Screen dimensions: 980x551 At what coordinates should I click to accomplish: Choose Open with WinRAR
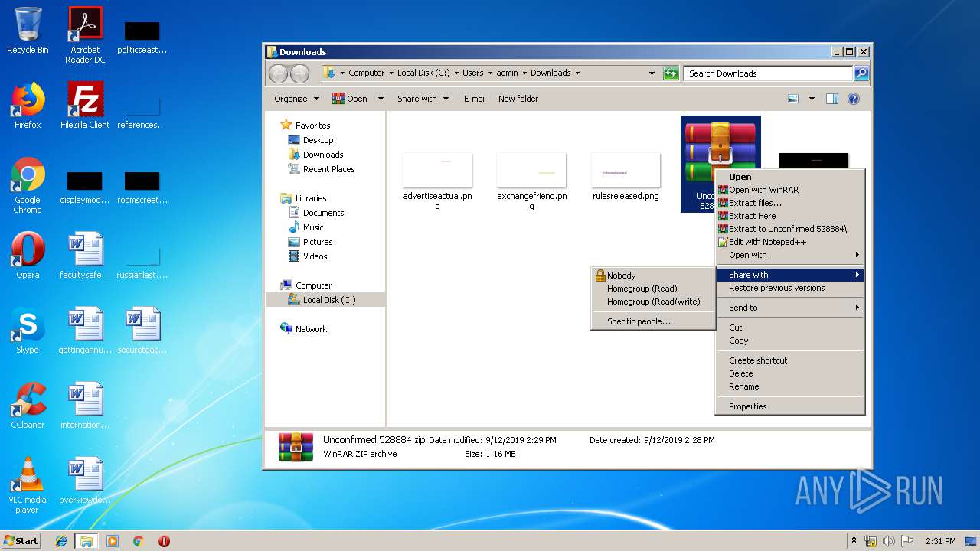[x=790, y=190]
